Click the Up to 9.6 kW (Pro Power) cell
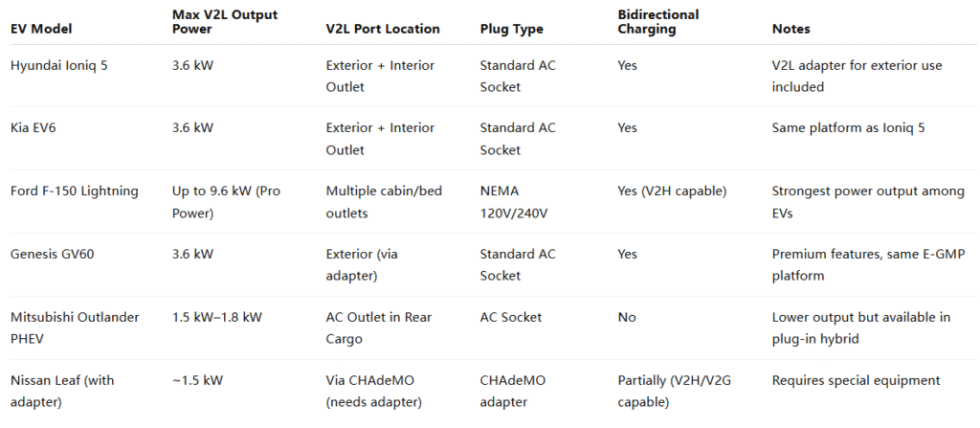 (226, 202)
